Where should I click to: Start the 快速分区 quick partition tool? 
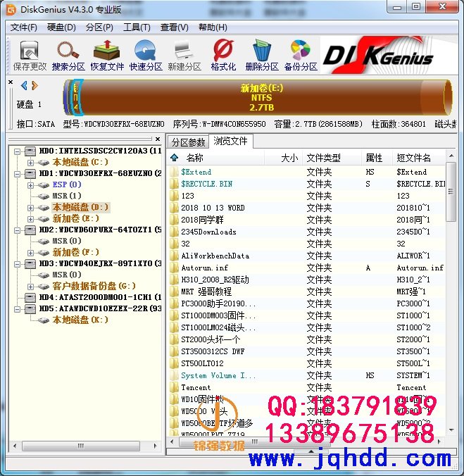(x=146, y=56)
